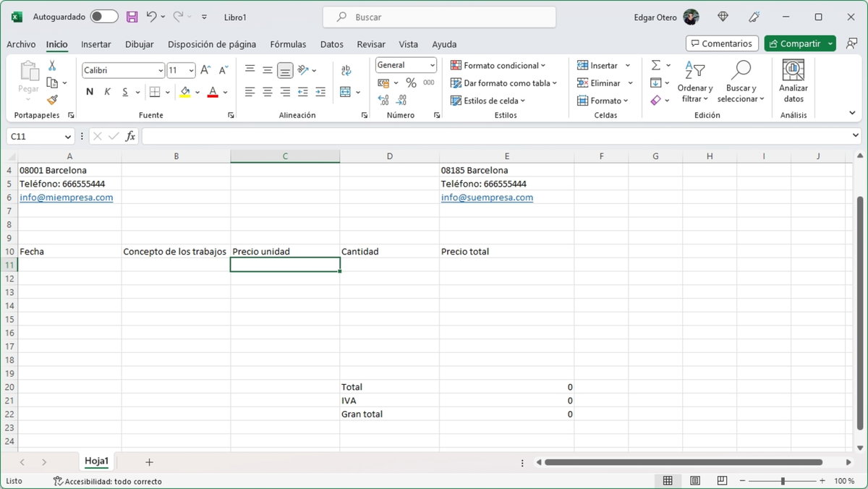Click the info@suempresa.com link

pos(487,197)
